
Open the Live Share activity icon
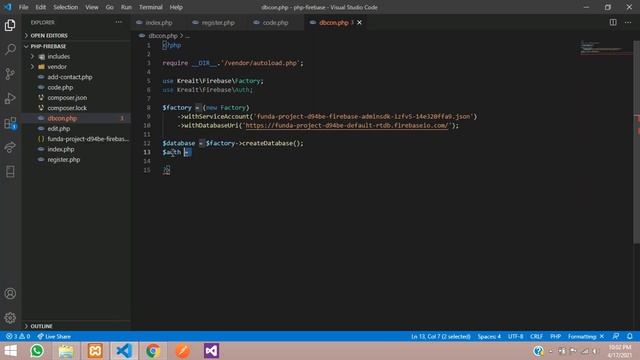10,147
